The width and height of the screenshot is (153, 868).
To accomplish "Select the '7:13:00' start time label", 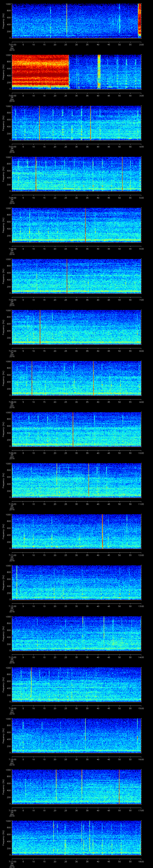I will pyautogui.click(x=12, y=657).
